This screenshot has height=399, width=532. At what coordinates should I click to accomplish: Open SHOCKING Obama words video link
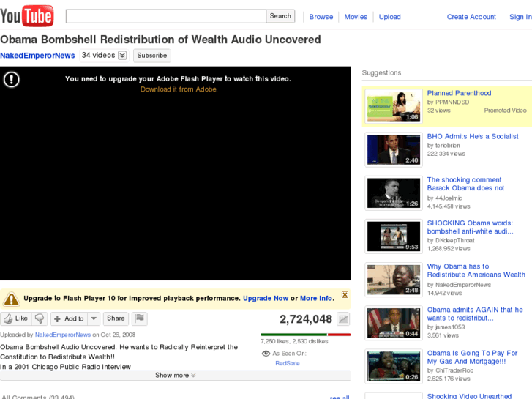pyautogui.click(x=471, y=227)
